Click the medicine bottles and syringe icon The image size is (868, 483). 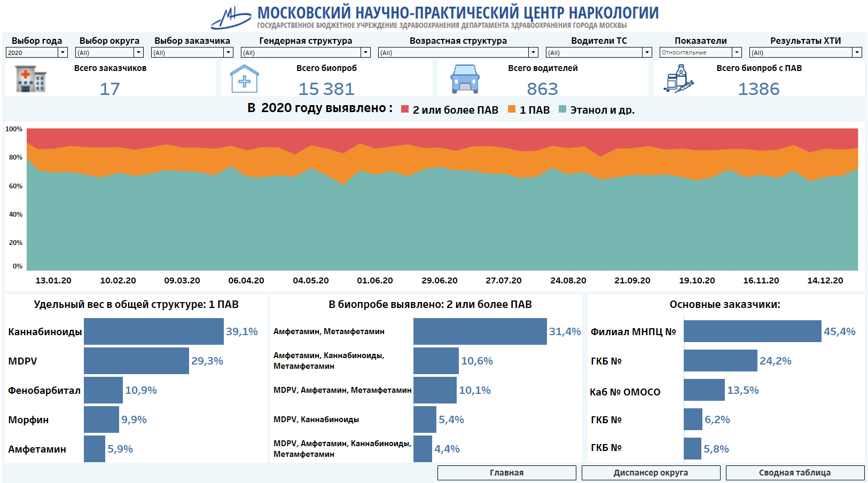(678, 79)
